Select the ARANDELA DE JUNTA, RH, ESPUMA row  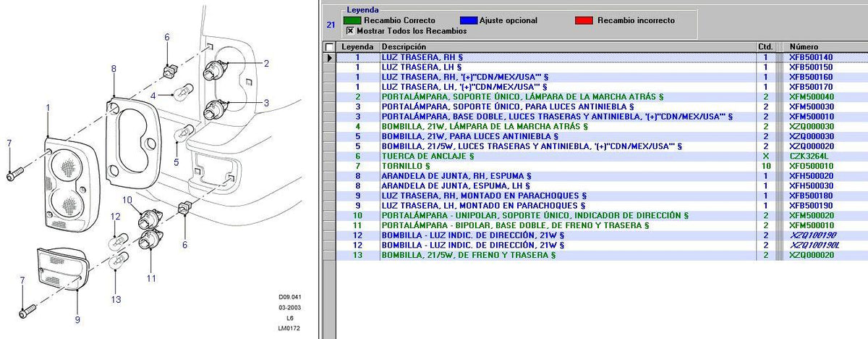pos(603,175)
